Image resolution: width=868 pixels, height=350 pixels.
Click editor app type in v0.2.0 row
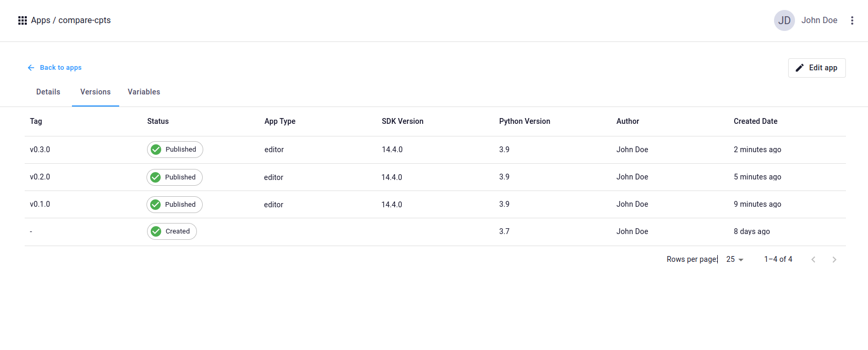click(x=274, y=177)
